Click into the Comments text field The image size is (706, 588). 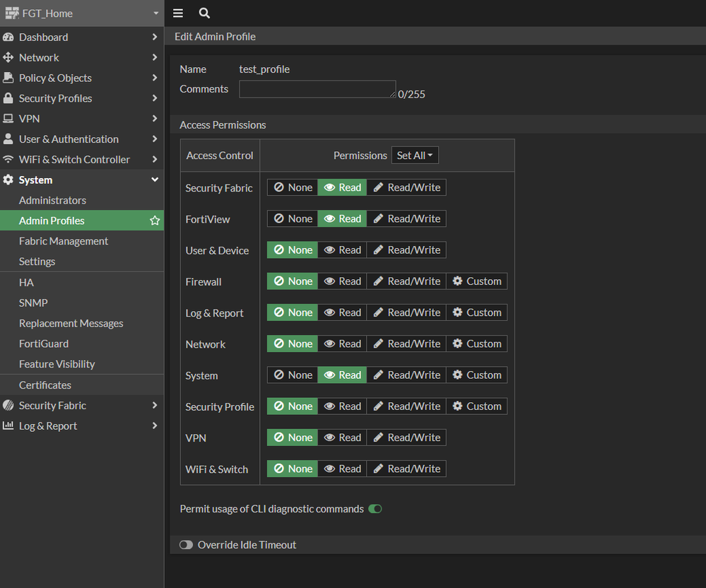click(x=317, y=90)
